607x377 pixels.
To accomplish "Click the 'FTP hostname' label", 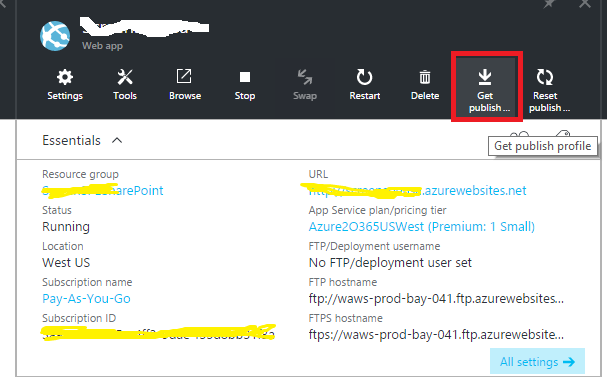I will 343,282.
